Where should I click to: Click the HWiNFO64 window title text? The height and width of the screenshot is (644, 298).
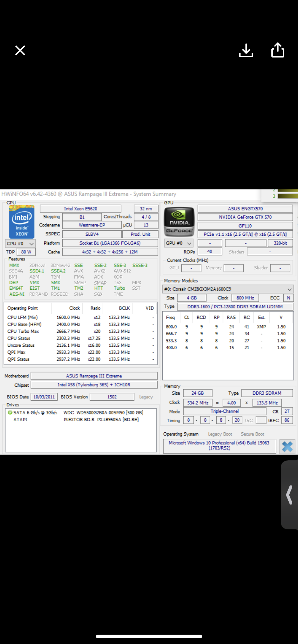click(89, 194)
